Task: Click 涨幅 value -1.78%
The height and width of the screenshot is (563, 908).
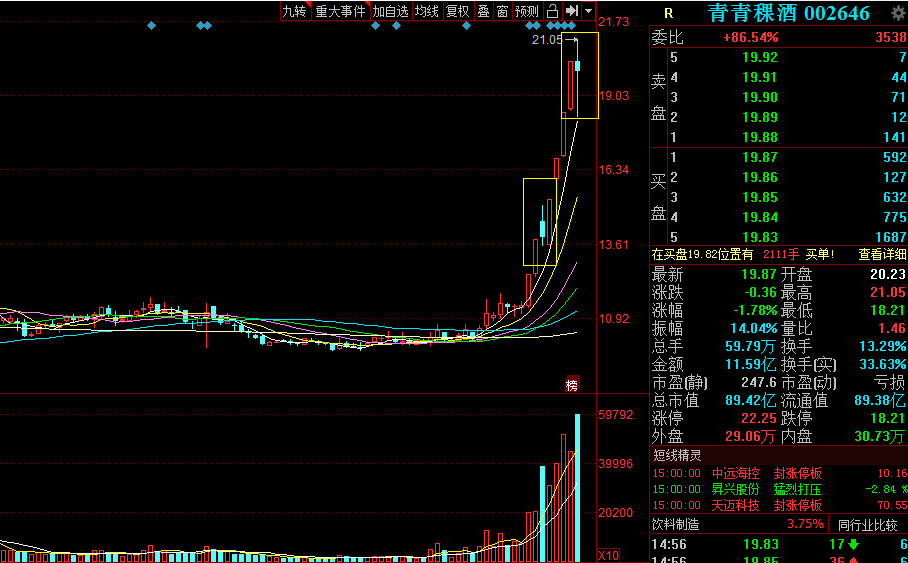Action: coord(754,310)
